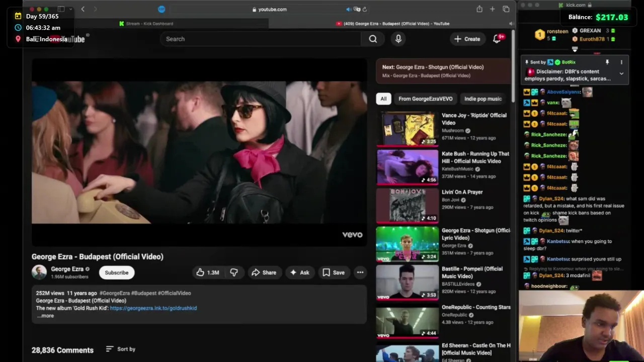The width and height of the screenshot is (644, 362).
Task: Open George Ezra channel avatar
Action: click(39, 273)
